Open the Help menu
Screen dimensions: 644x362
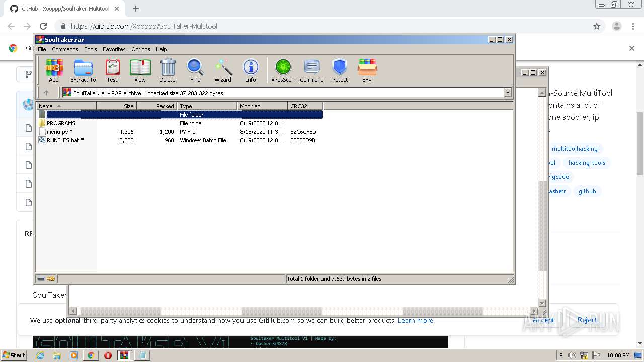pyautogui.click(x=161, y=49)
